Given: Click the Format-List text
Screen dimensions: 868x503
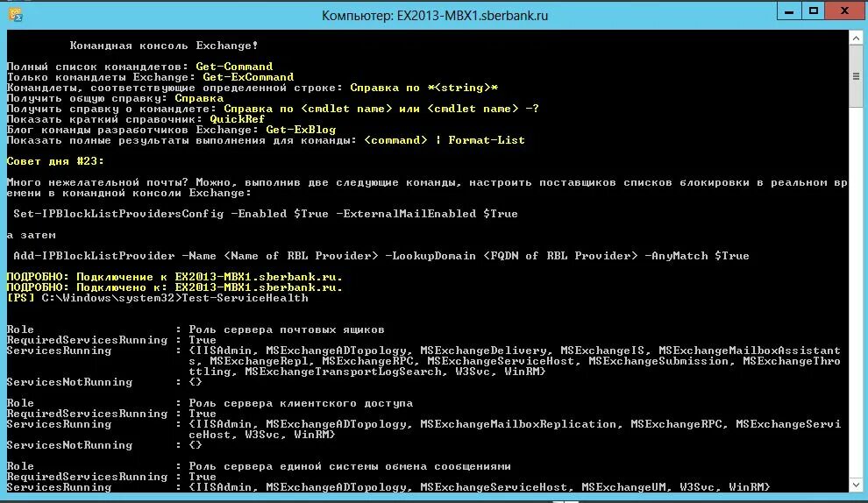Looking at the screenshot, I should coord(487,140).
